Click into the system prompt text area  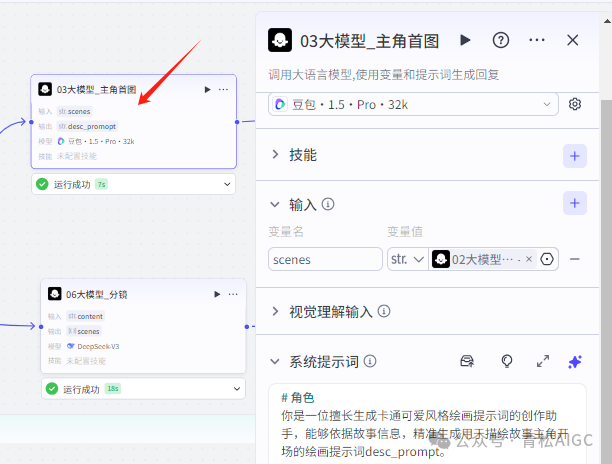pyautogui.click(x=427, y=425)
